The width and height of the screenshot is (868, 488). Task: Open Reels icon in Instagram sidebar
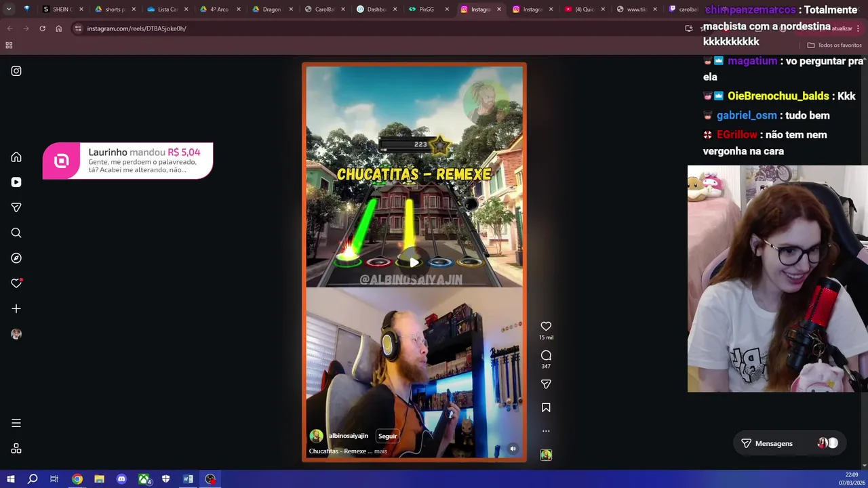click(x=16, y=182)
